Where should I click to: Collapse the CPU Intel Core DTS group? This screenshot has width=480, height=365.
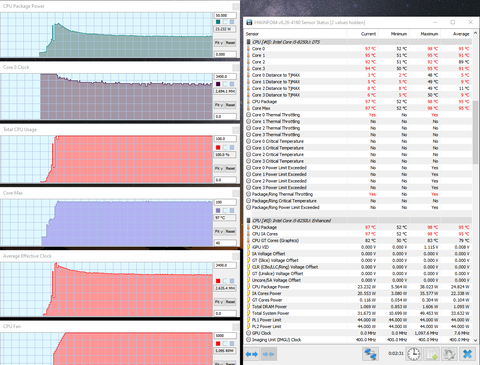[x=249, y=42]
